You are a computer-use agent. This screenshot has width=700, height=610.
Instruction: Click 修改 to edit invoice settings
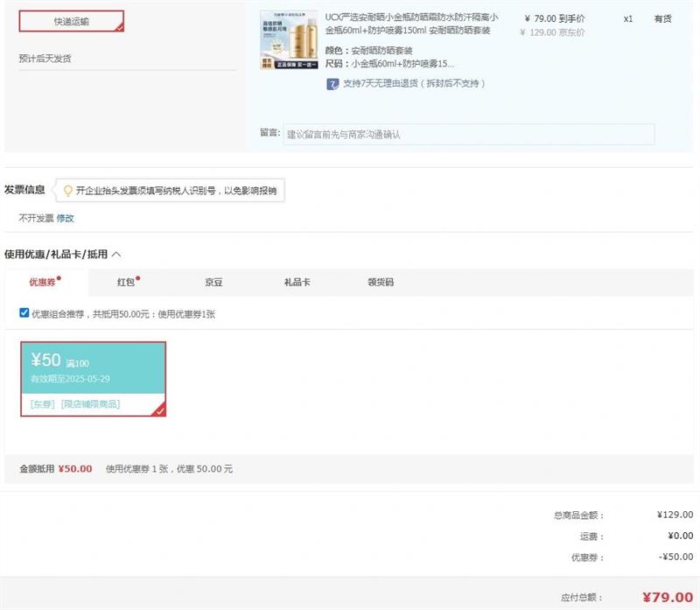tap(66, 218)
